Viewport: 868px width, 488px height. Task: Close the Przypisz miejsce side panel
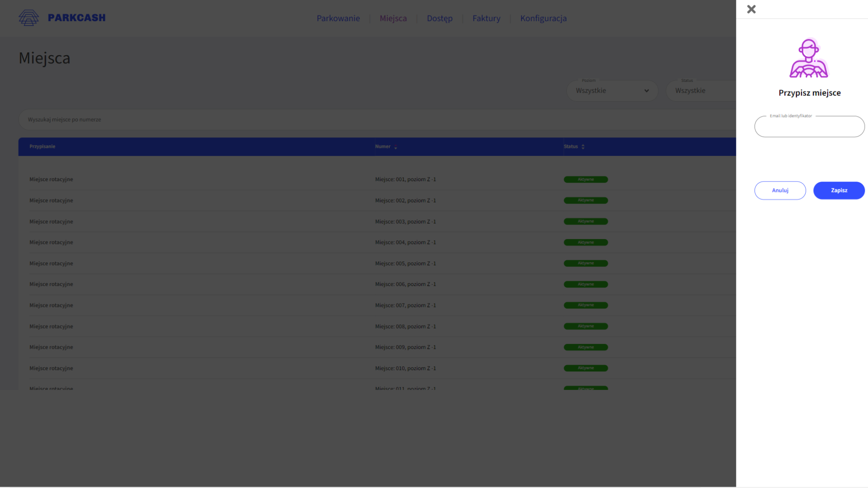point(751,9)
